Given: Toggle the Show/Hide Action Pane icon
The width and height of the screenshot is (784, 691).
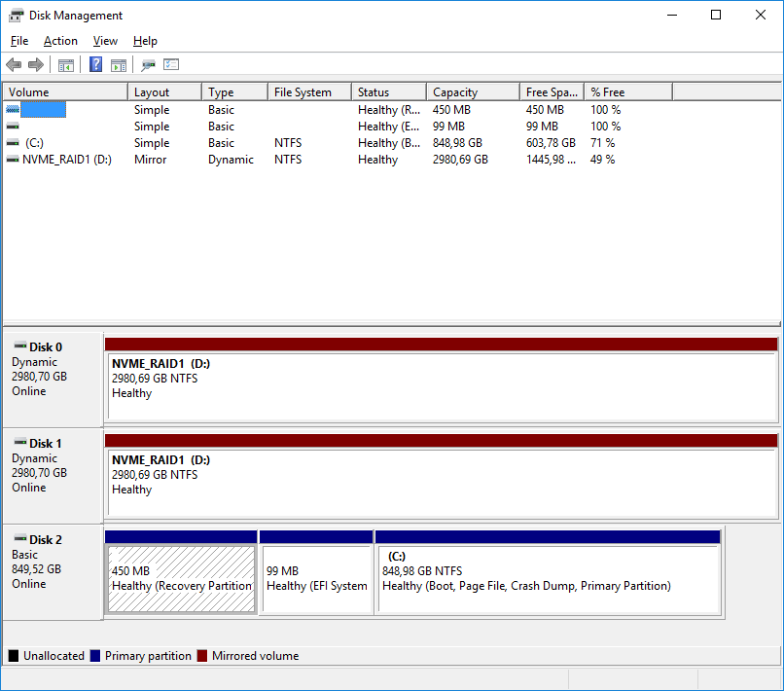Looking at the screenshot, I should coord(119,65).
